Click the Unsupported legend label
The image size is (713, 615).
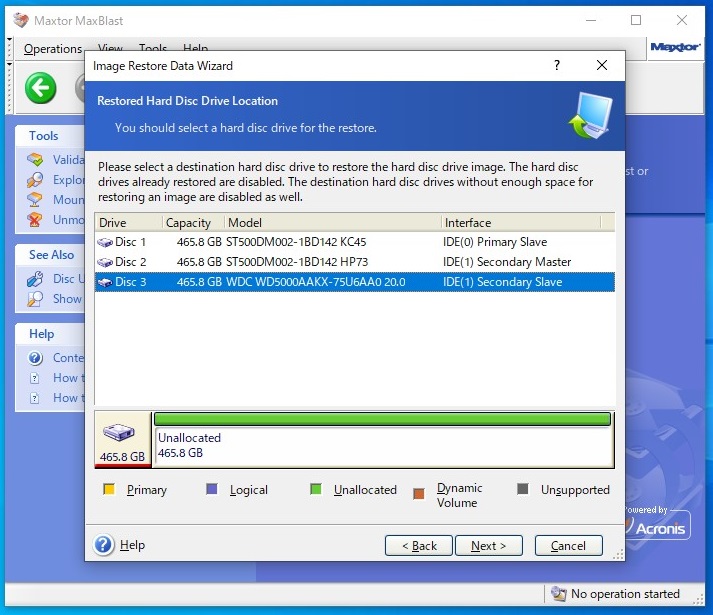575,490
